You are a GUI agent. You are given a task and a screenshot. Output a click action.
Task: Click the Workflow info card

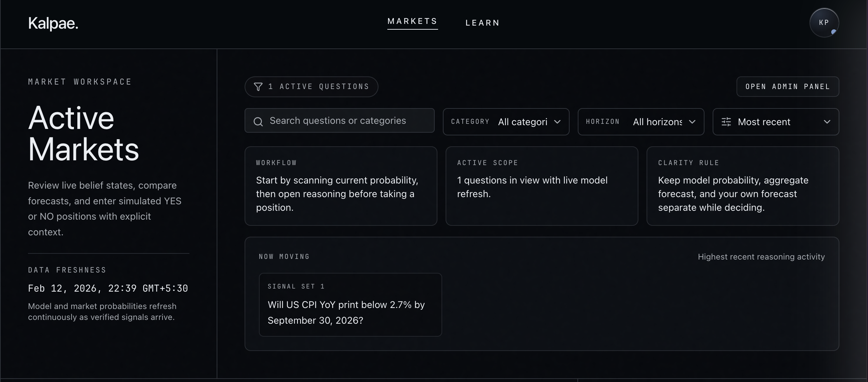[341, 186]
